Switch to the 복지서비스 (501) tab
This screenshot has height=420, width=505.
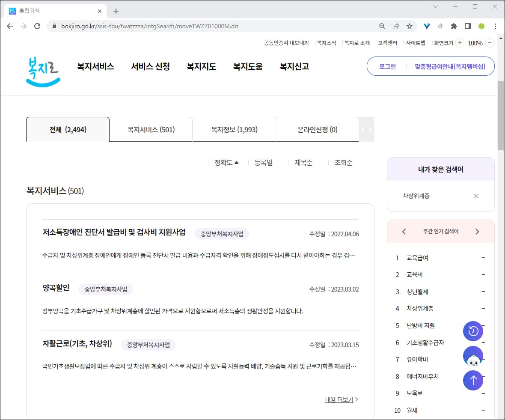coord(151,129)
